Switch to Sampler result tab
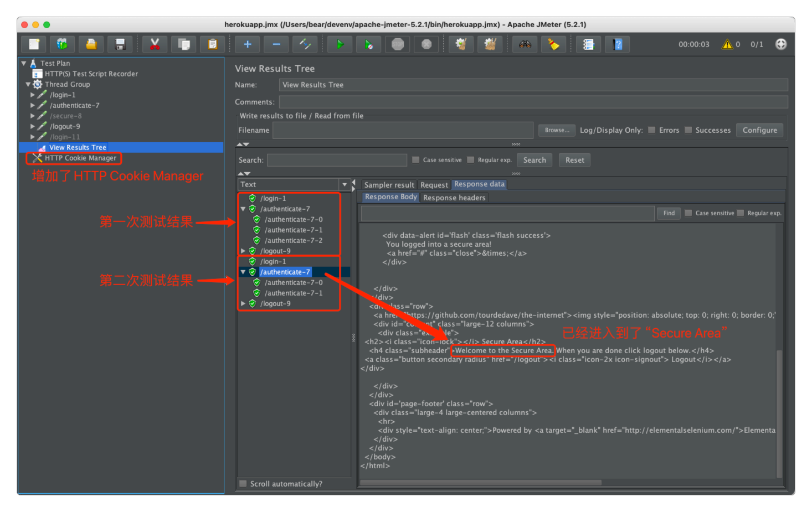Image resolution: width=812 pixels, height=512 pixels. point(389,185)
